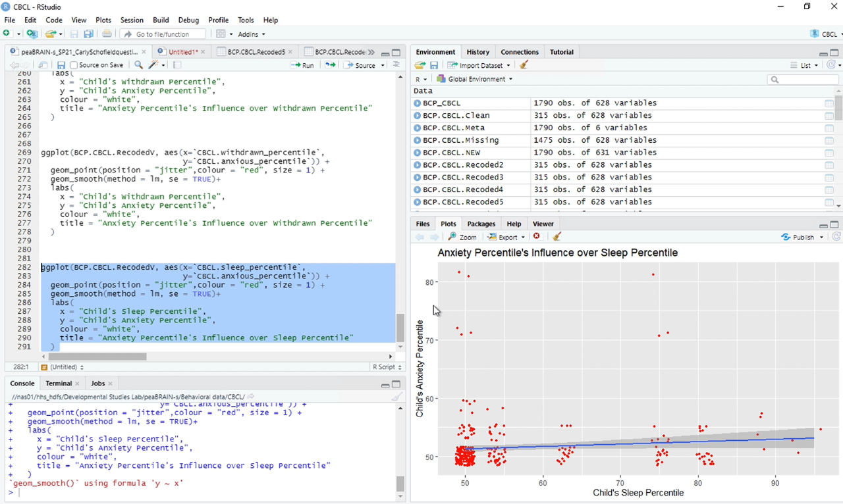View the BCP_CBCL data table icon
Screen dimensions: 843x504
[x=829, y=103]
